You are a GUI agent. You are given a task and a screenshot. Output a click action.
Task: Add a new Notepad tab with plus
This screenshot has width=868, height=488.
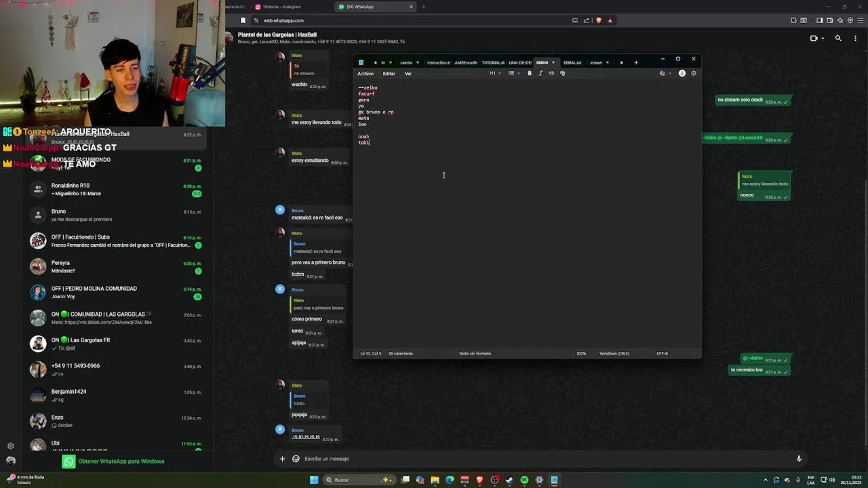click(636, 62)
